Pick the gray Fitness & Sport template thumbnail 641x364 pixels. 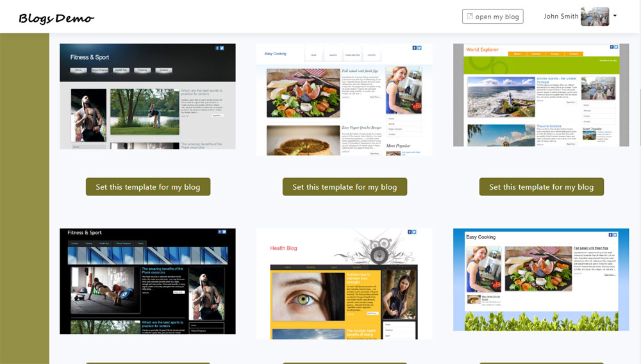pos(147,96)
